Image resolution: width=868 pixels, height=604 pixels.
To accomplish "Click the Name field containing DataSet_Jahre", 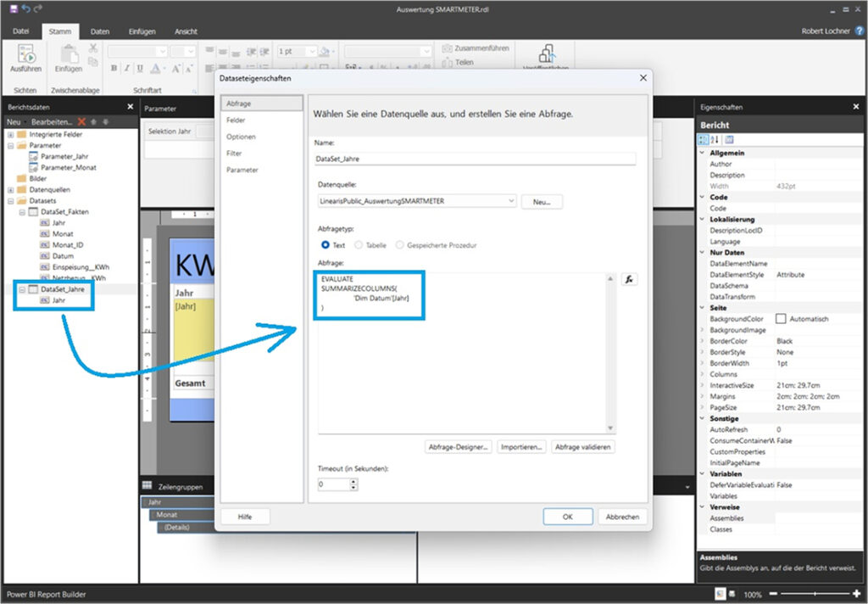I will (x=475, y=159).
